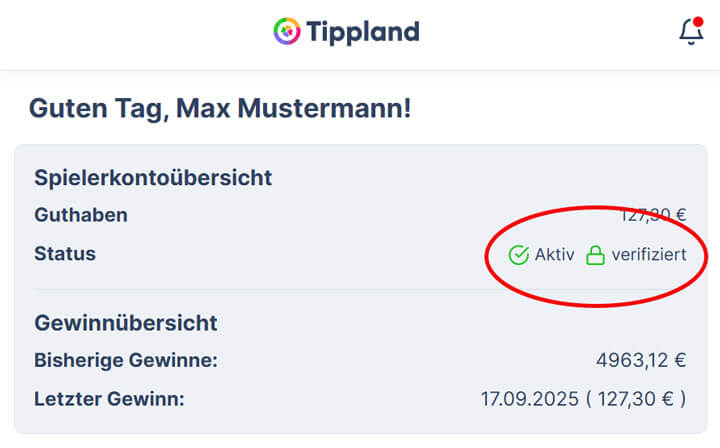Click the 'Guten Tag, Max Mustermann!' greeting
The width and height of the screenshot is (720, 448).
click(220, 109)
